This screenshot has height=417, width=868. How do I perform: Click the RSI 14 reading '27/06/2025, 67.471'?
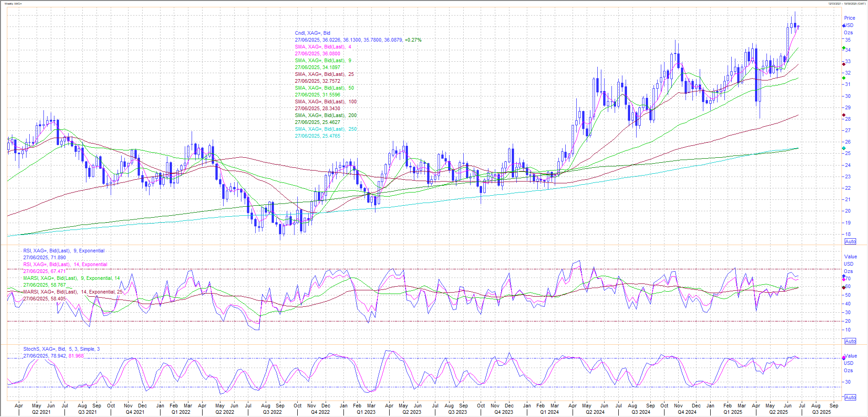pos(45,271)
